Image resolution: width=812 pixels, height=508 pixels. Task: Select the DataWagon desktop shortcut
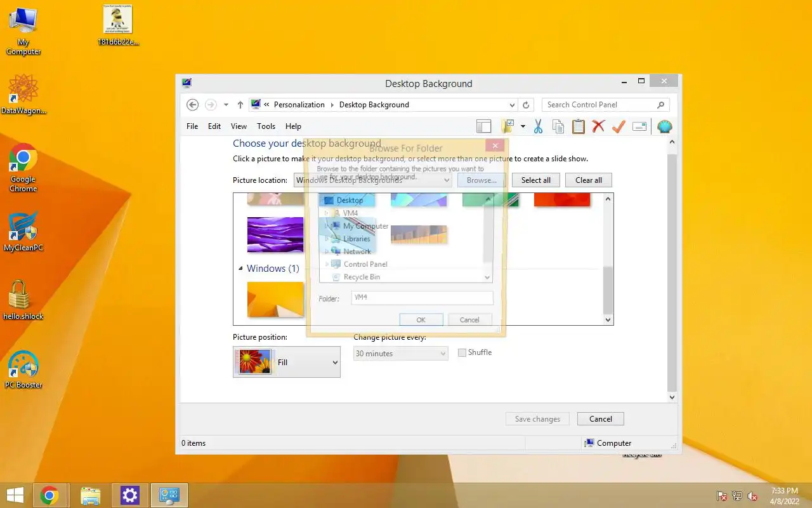coord(23,94)
